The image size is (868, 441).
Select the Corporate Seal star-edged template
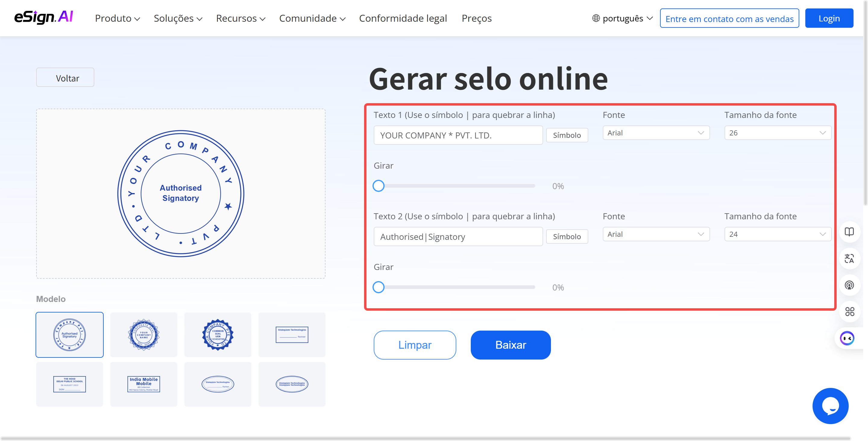(x=143, y=335)
